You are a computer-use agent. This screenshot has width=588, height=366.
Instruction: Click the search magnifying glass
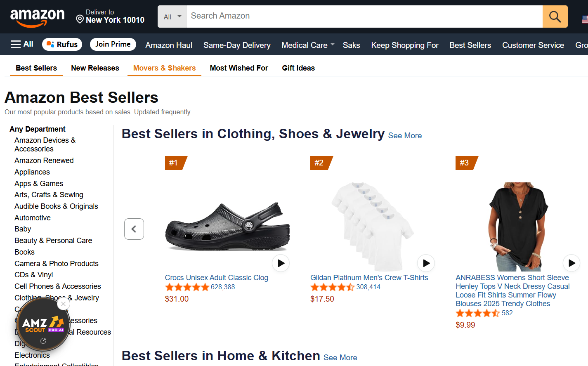[x=555, y=17]
